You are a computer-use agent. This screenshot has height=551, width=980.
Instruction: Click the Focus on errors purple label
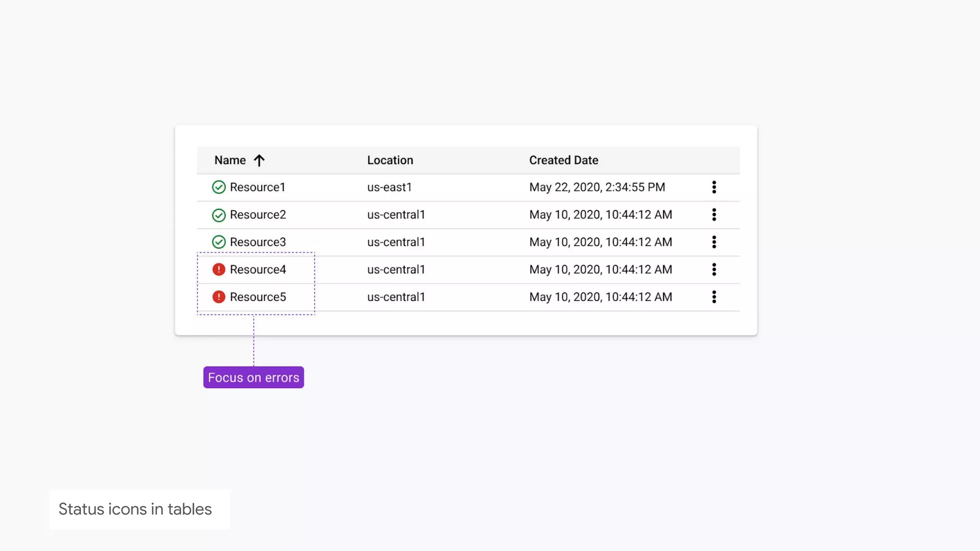(254, 377)
